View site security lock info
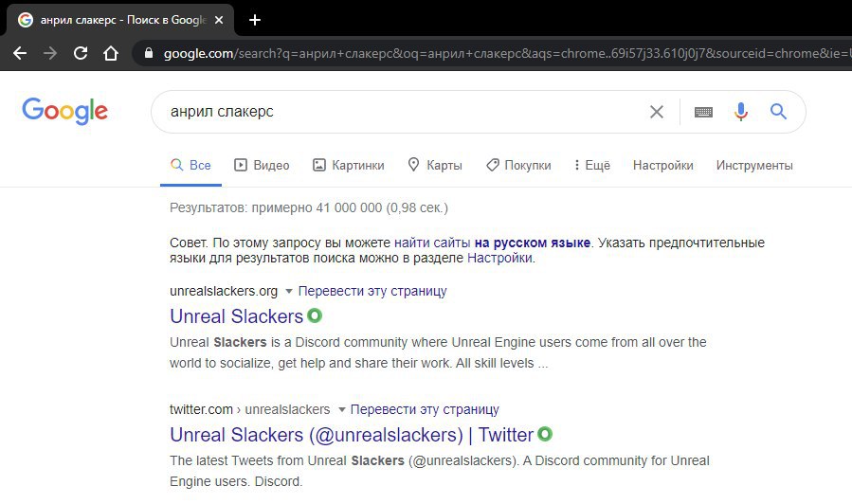The width and height of the screenshot is (852, 504). pos(148,53)
